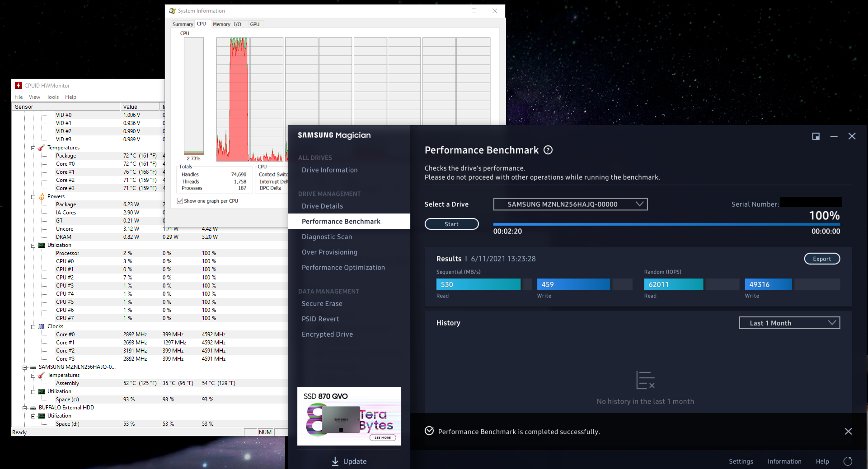Collapse the Powers tree node

33,197
